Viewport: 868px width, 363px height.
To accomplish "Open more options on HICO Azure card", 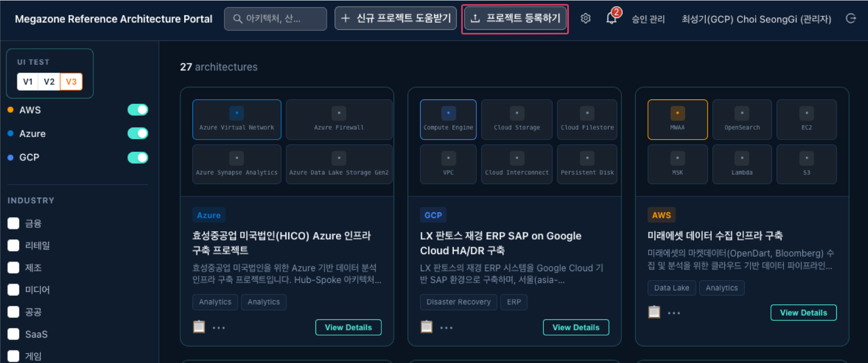I will click(x=219, y=328).
